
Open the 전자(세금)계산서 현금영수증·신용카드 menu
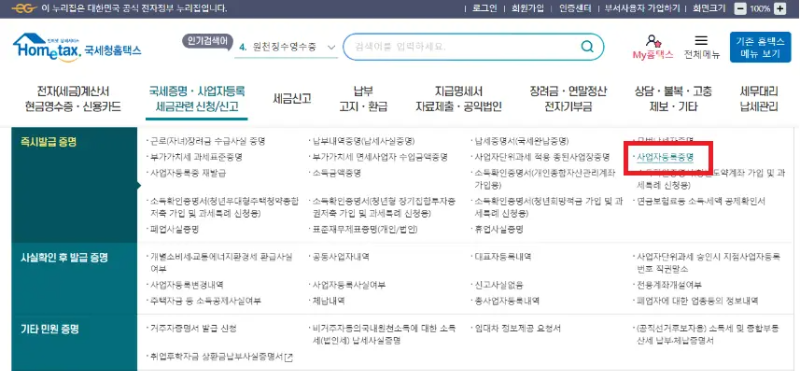(x=73, y=99)
